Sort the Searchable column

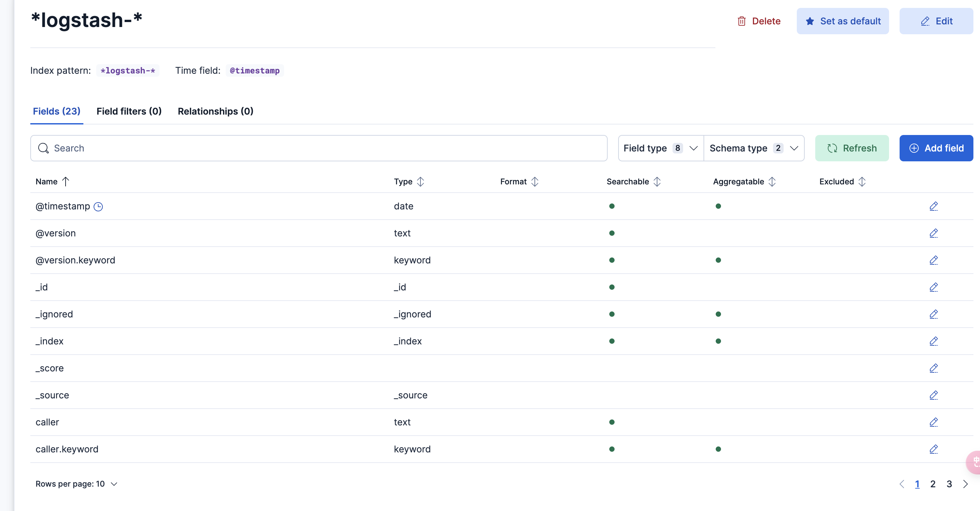pyautogui.click(x=657, y=181)
